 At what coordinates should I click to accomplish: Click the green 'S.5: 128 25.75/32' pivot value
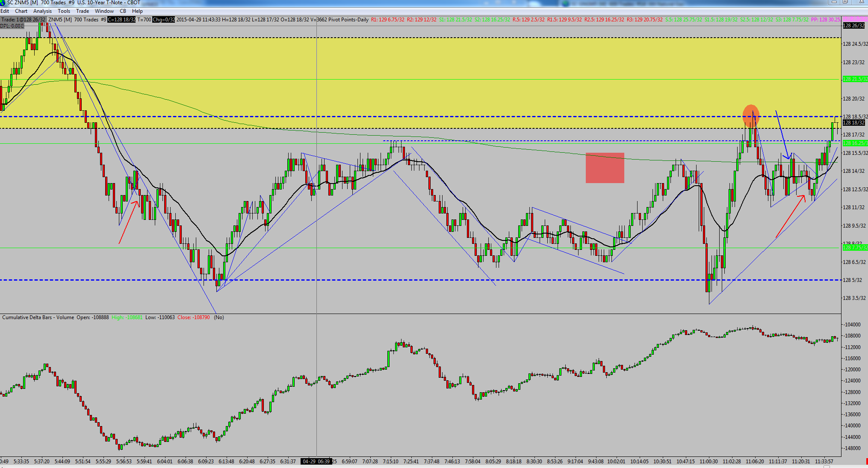(x=683, y=20)
